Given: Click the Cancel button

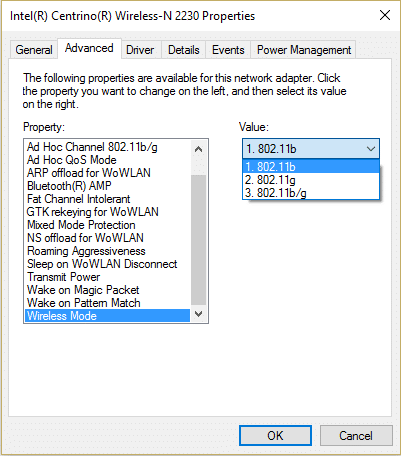Looking at the screenshot, I should (356, 435).
